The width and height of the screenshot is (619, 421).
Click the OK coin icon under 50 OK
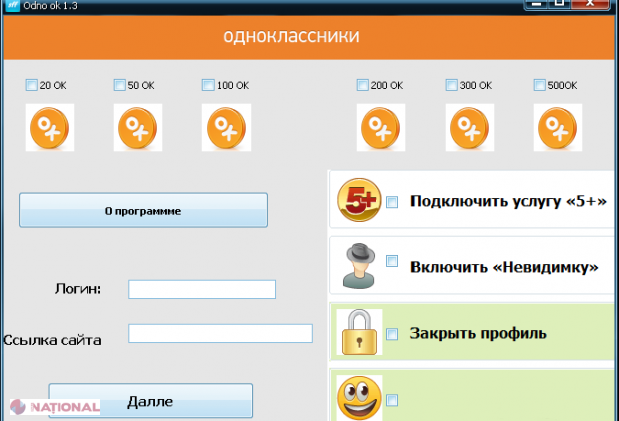click(137, 129)
